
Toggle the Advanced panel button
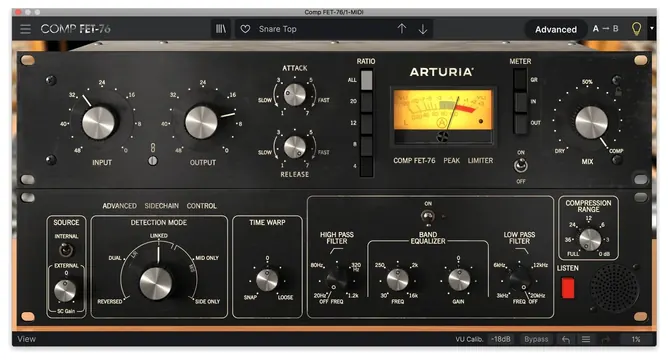(x=556, y=29)
